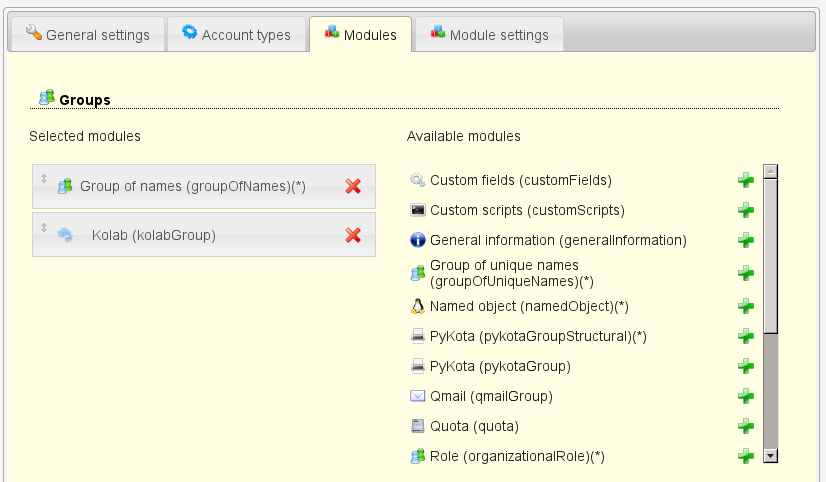Open the Module settings tab
The width and height of the screenshot is (826, 482).
pos(489,35)
